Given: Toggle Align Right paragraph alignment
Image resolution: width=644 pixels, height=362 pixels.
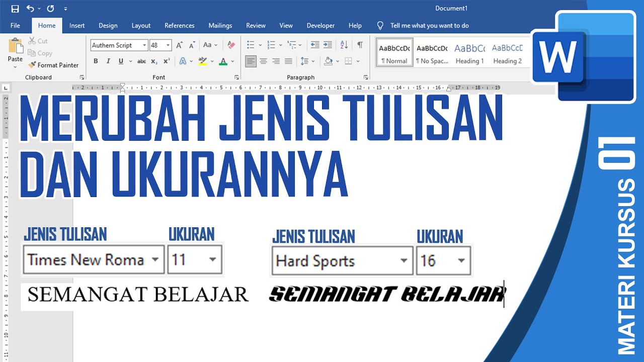Looking at the screenshot, I should point(276,61).
